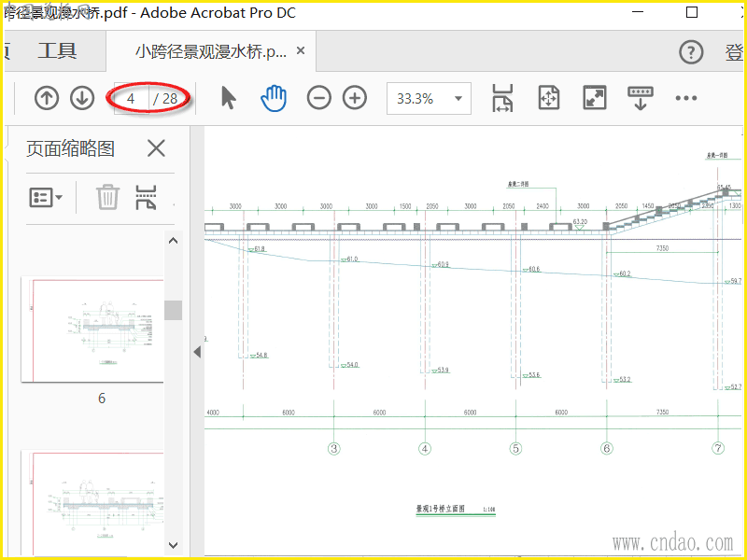Switch to the 工具 tab
The height and width of the screenshot is (560, 747).
click(x=57, y=51)
